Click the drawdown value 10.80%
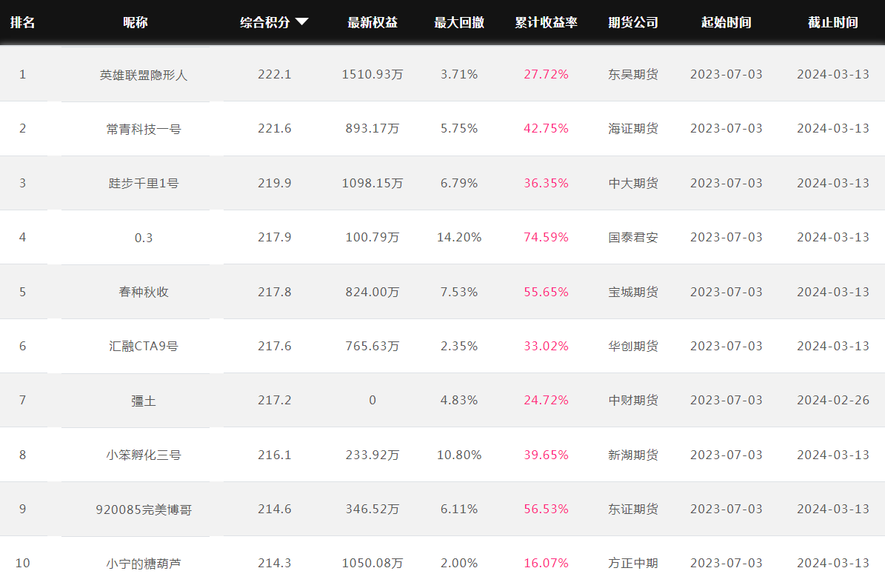Viewport: 885px width, 588px height. coord(459,455)
